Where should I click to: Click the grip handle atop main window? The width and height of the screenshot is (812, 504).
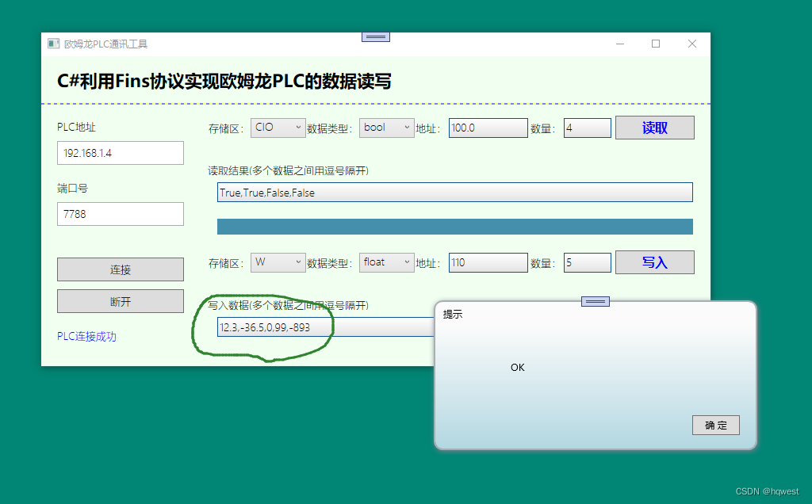375,36
